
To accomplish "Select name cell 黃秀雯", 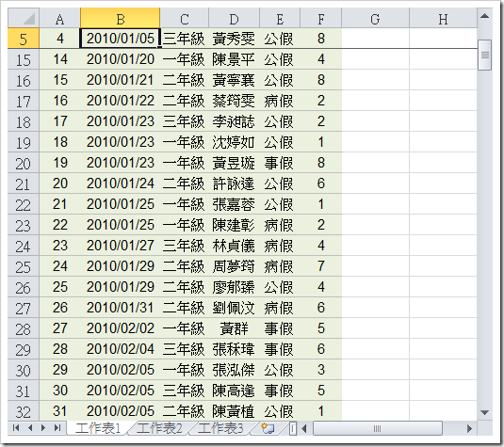I will [x=234, y=39].
